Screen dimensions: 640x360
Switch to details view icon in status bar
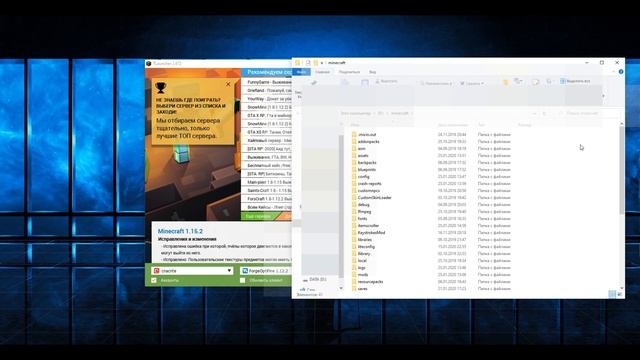(611, 294)
